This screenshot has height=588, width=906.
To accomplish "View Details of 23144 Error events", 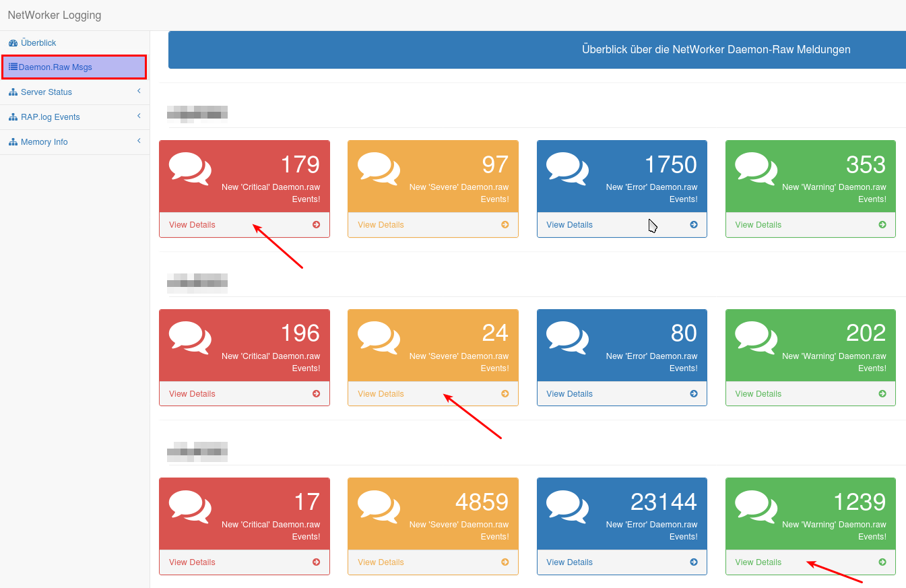I will pos(569,562).
